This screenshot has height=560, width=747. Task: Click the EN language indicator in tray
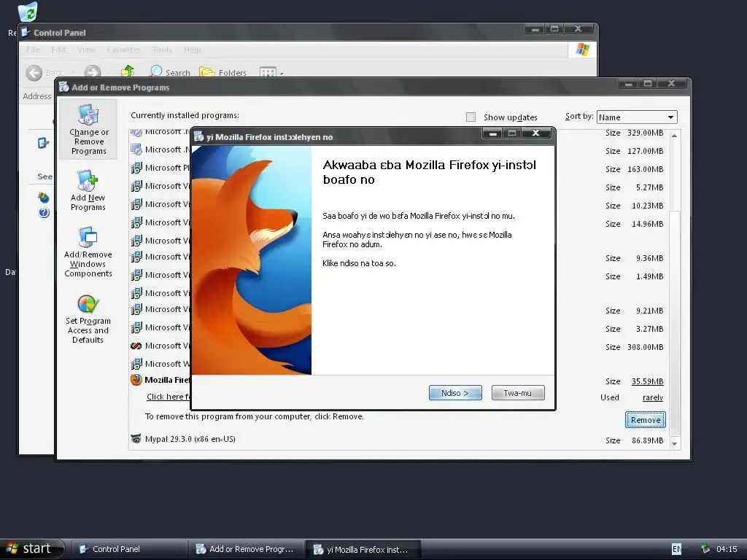[676, 549]
